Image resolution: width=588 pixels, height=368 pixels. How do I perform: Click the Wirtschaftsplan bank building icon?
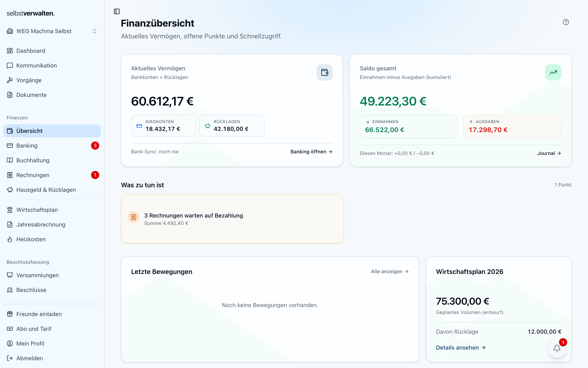click(x=10, y=210)
